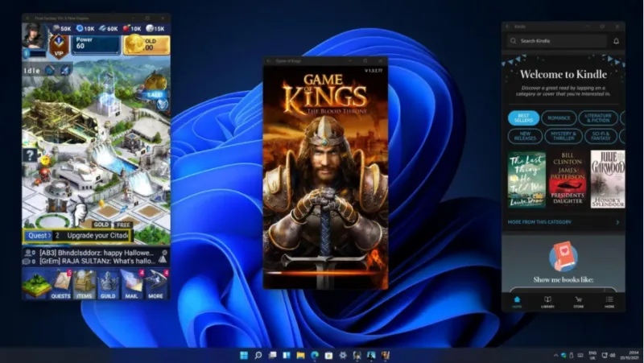Open clock and date in taskbar
This screenshot has height=363, width=644.
point(630,356)
